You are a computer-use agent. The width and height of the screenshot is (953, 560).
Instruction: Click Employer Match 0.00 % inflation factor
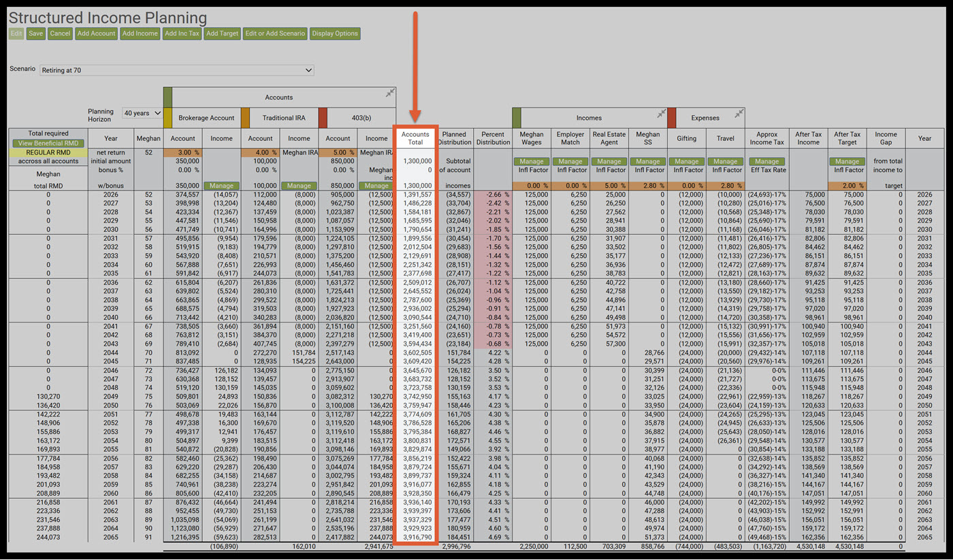tap(570, 186)
